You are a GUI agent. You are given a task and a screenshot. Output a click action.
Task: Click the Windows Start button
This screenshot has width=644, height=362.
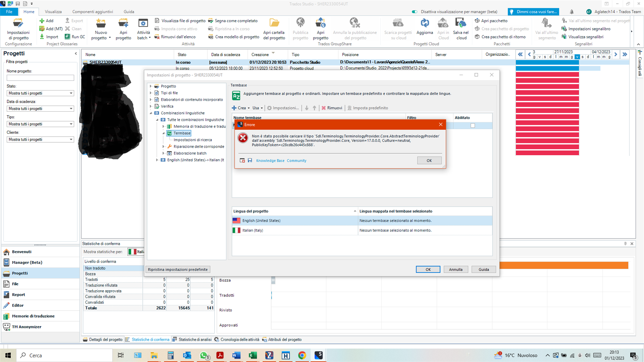pos(8,355)
